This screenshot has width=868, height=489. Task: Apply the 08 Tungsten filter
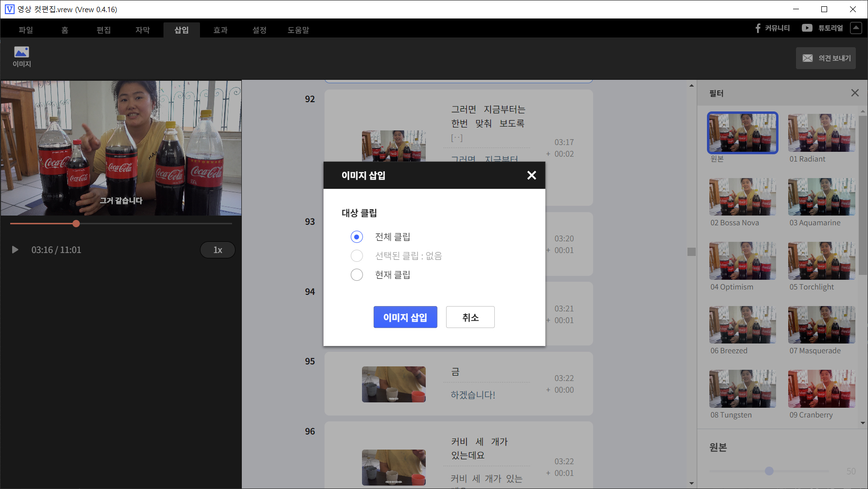tap(742, 389)
